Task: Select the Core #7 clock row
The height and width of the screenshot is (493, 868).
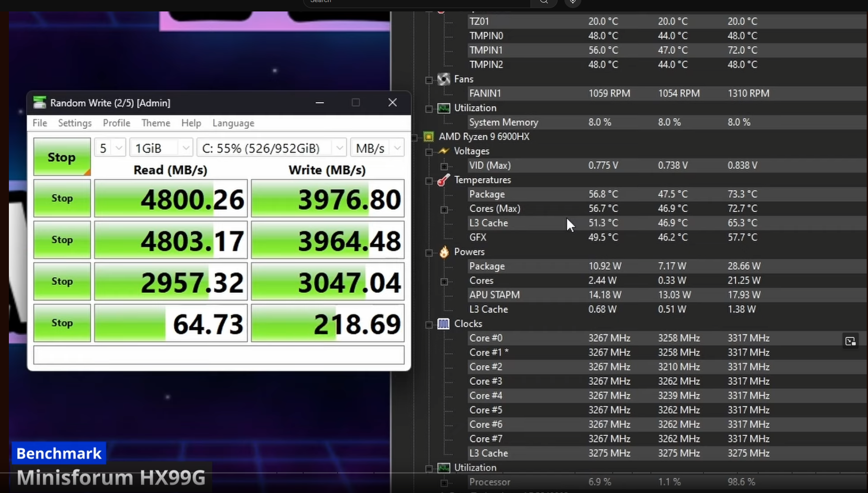Action: click(667, 439)
